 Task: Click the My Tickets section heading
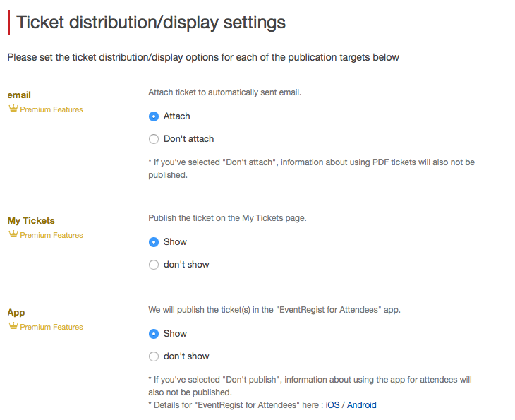pos(31,220)
